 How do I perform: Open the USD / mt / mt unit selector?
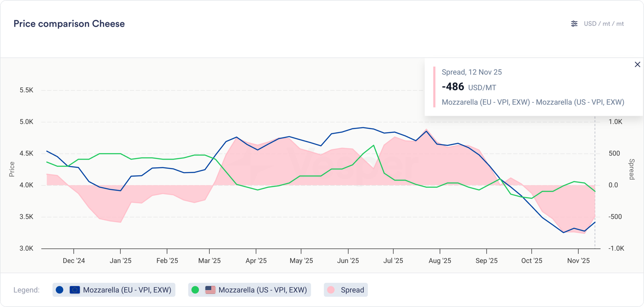click(x=603, y=24)
